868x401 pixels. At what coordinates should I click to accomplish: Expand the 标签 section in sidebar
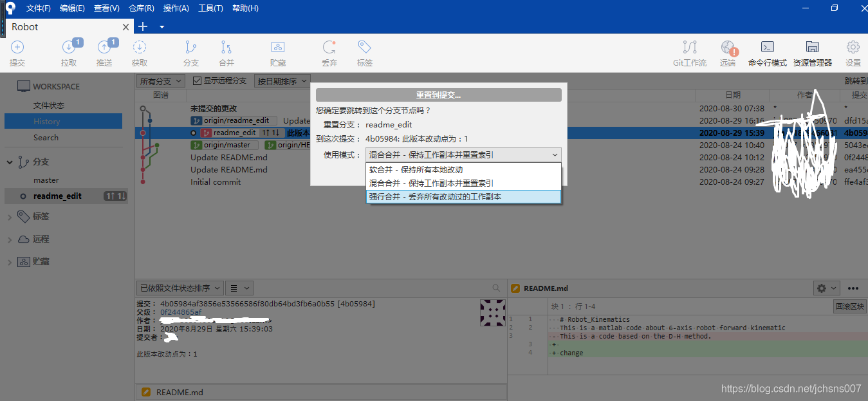pos(10,217)
